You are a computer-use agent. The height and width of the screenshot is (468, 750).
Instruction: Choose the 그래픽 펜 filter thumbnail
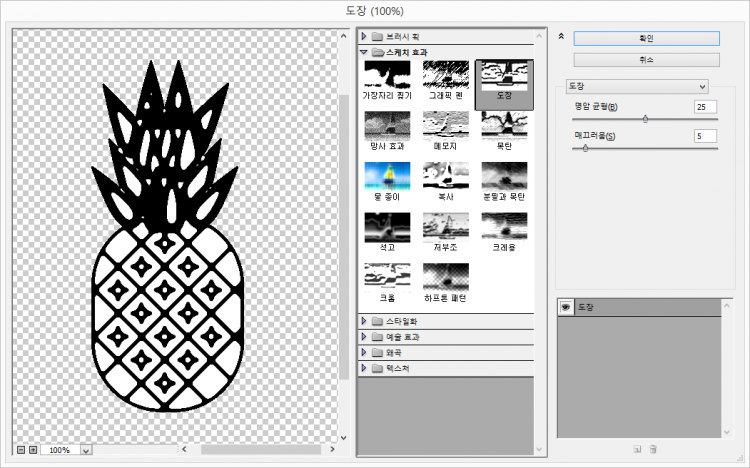[446, 74]
